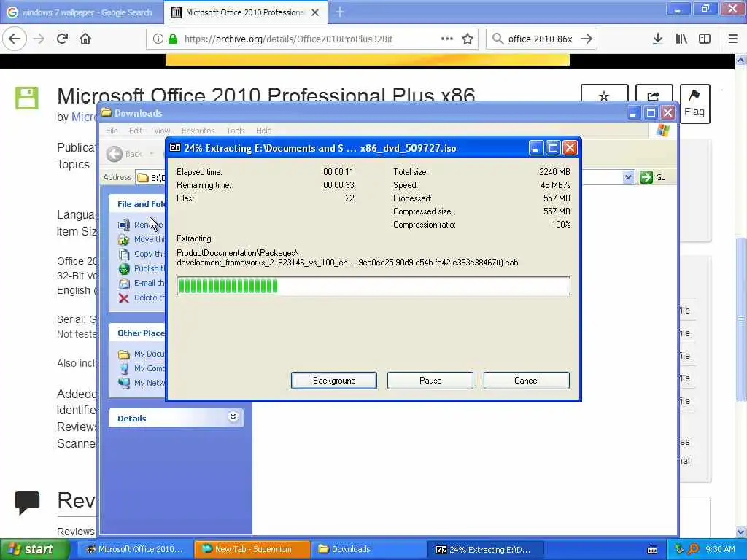Open the Favorites menu in Downloads window
The height and width of the screenshot is (560, 747).
pos(198,131)
